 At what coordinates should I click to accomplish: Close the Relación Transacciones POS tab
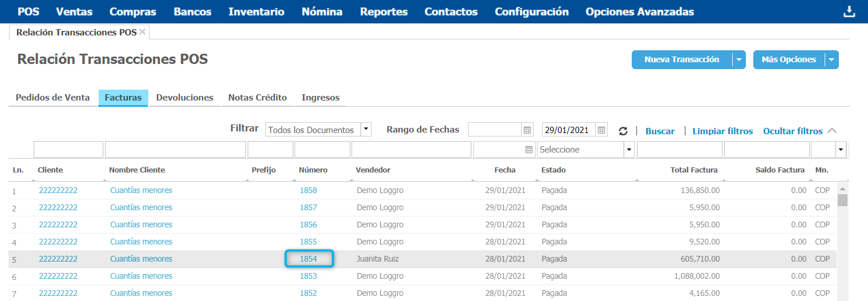(143, 32)
